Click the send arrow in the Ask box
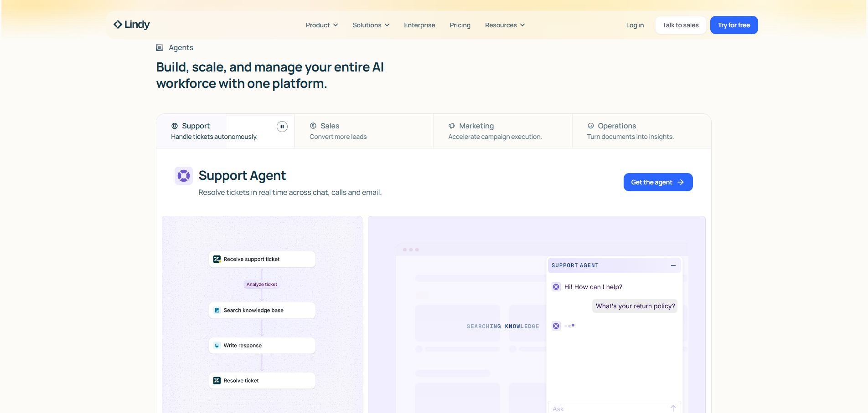The image size is (868, 413). click(x=673, y=408)
